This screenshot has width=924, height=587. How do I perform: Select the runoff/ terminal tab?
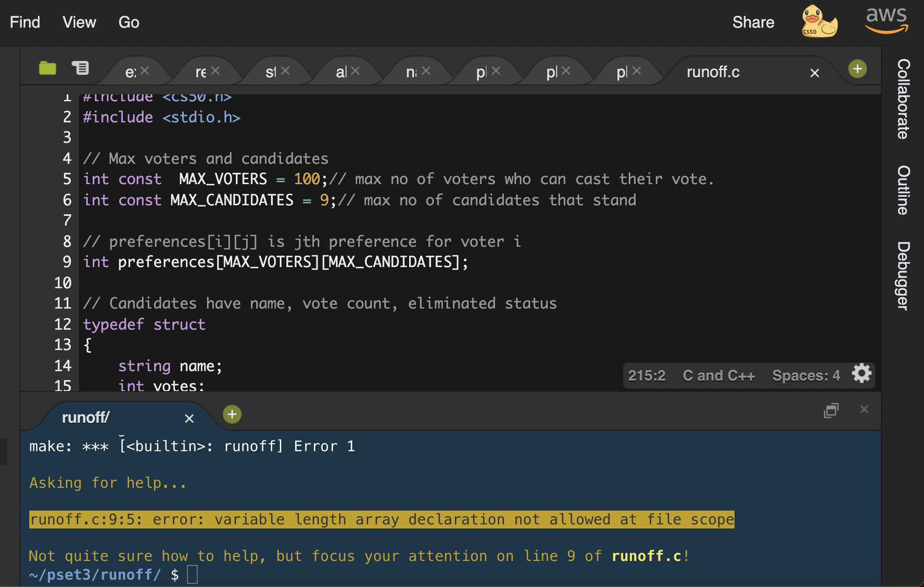[x=86, y=417]
